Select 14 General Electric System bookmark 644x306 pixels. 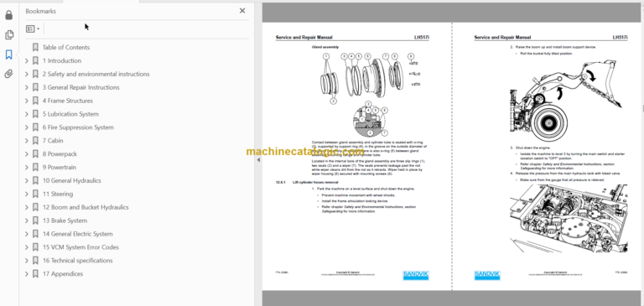(x=78, y=234)
